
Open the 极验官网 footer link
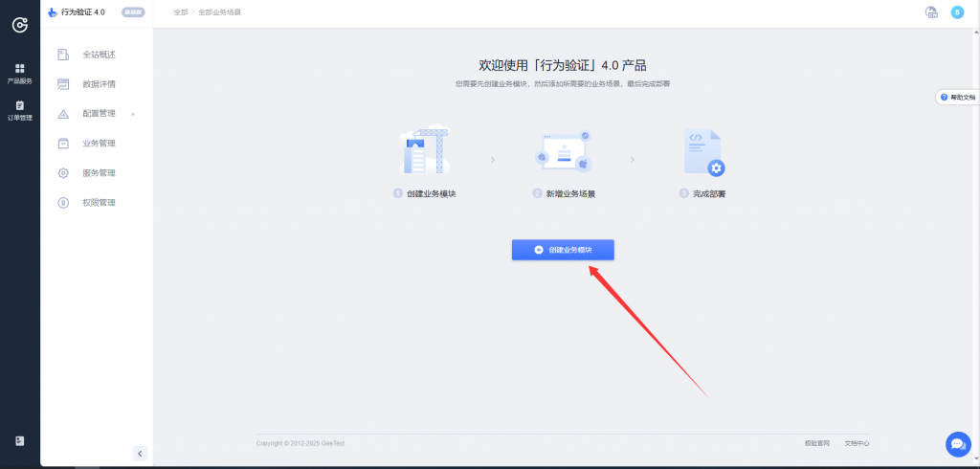coord(817,443)
